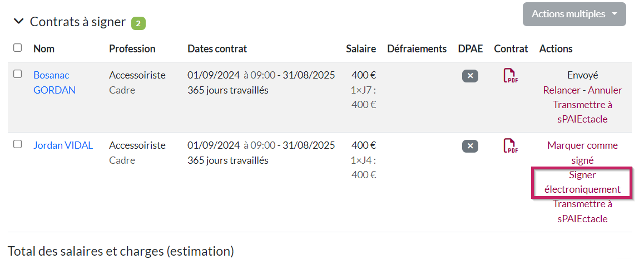This screenshot has height=259, width=644.
Task: Click DPAE status icon for Bosanac GORDAN
Action: tap(470, 76)
